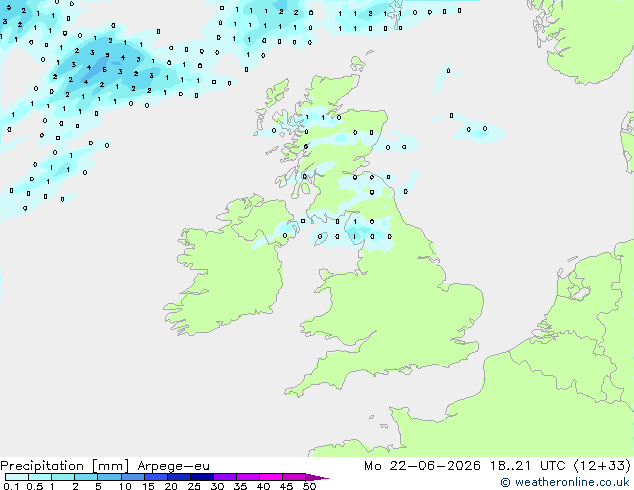This screenshot has height=490, width=634.
Task: Click the date "Mo 22-06-2026"
Action: click(x=422, y=466)
